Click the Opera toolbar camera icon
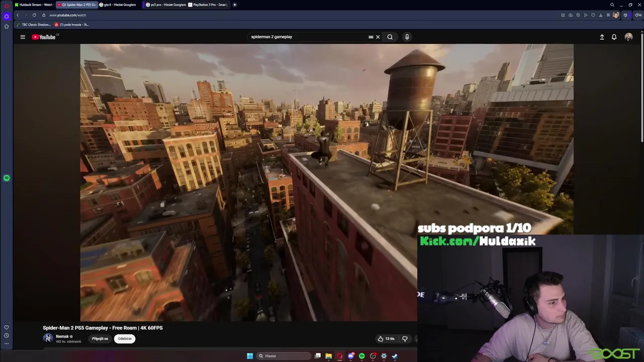The image size is (644, 362). click(571, 15)
